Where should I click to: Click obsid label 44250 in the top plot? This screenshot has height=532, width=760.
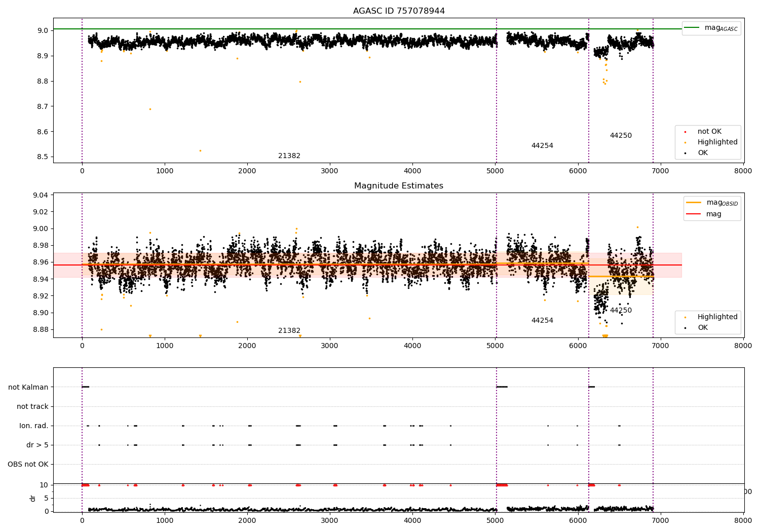[x=621, y=136]
